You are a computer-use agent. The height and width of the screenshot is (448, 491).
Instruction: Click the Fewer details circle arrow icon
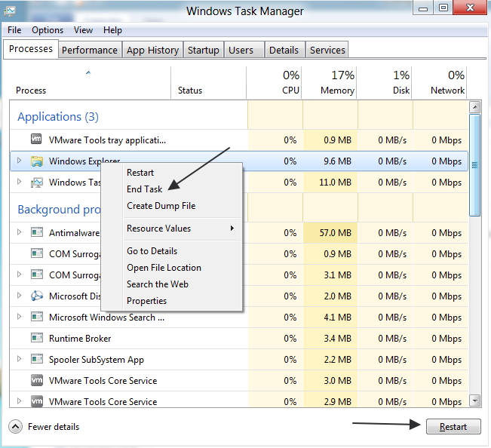coord(15,426)
